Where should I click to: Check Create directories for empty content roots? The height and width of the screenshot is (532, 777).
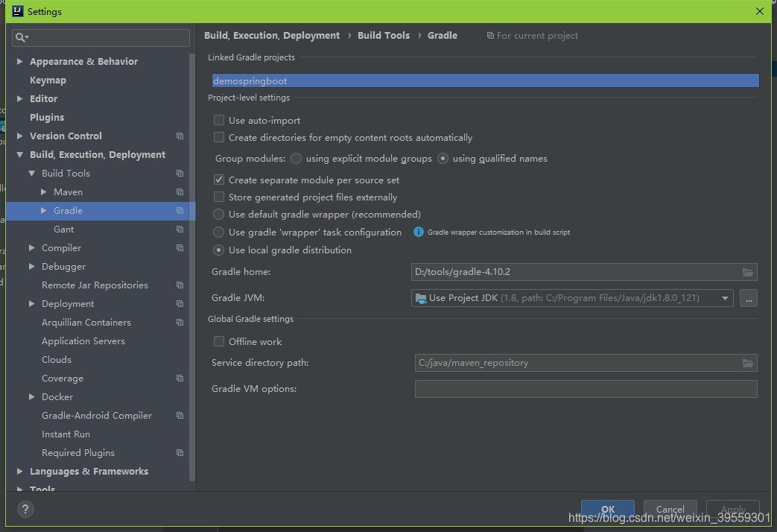219,137
